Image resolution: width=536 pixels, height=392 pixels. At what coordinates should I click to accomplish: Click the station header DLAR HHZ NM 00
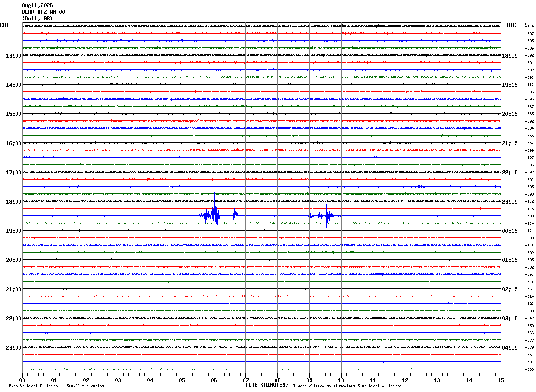pos(43,12)
